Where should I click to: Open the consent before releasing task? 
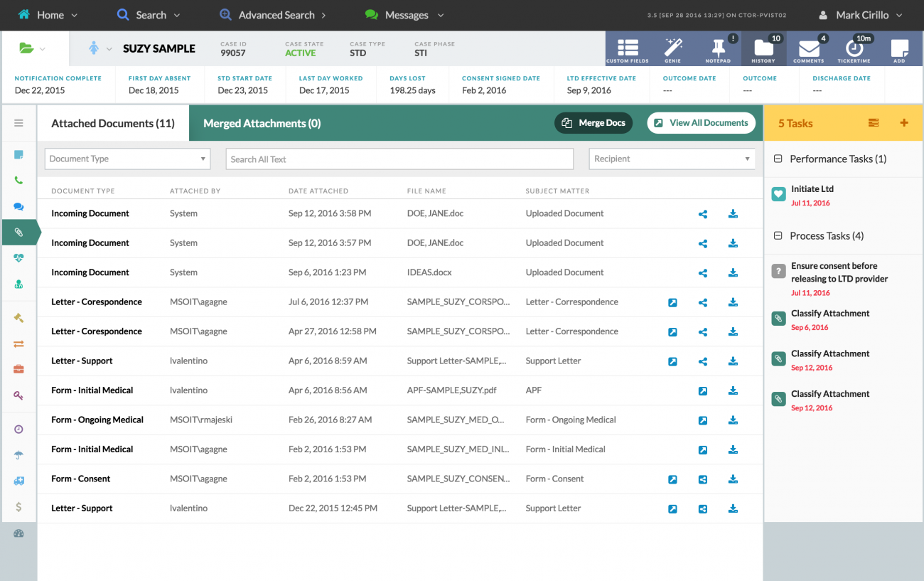[x=839, y=272]
